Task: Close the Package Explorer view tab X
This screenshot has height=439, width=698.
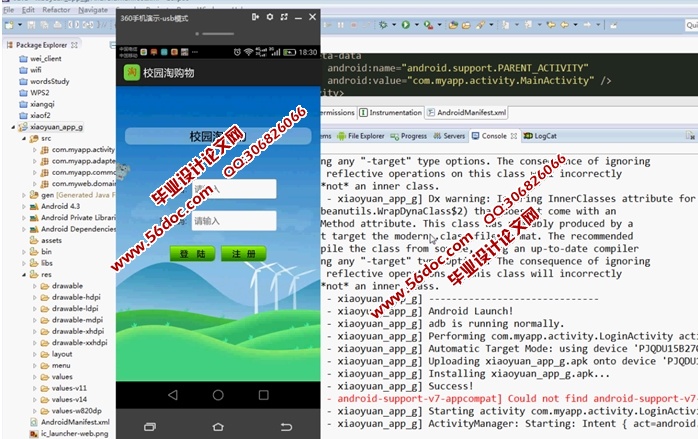Action: pos(74,45)
